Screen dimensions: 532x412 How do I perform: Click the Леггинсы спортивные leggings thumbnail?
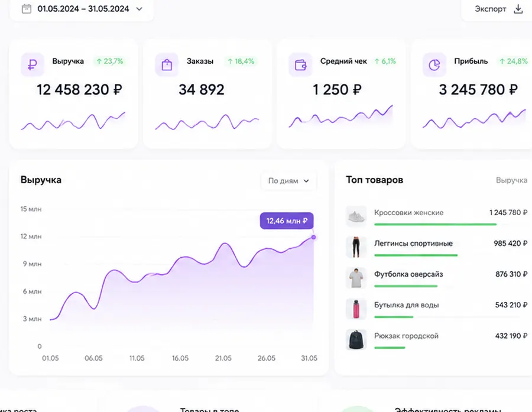pos(356,247)
